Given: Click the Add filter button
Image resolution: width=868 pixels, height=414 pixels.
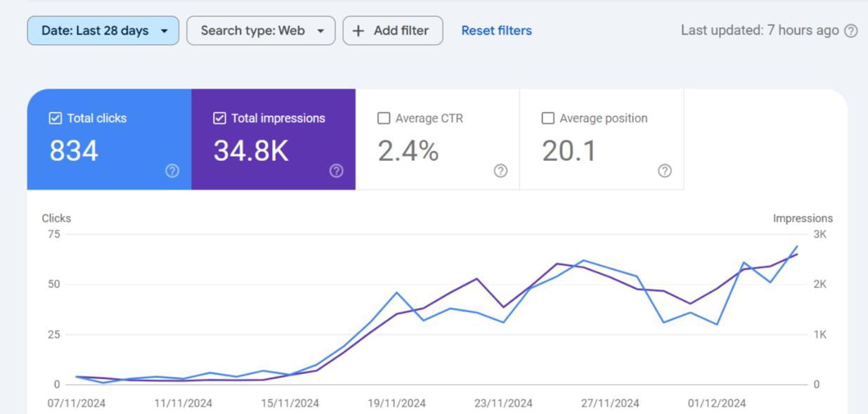Looking at the screenshot, I should click(x=392, y=30).
